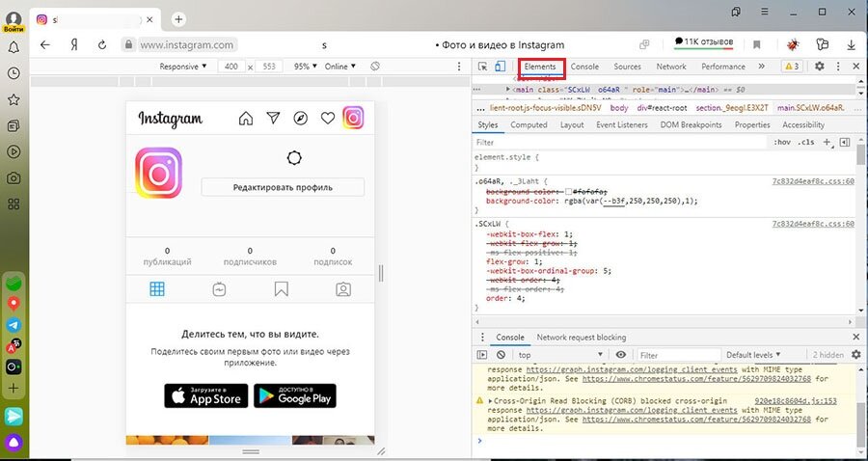Open the Online throttling dropdown
Screen dimensions: 868x461
click(339, 67)
